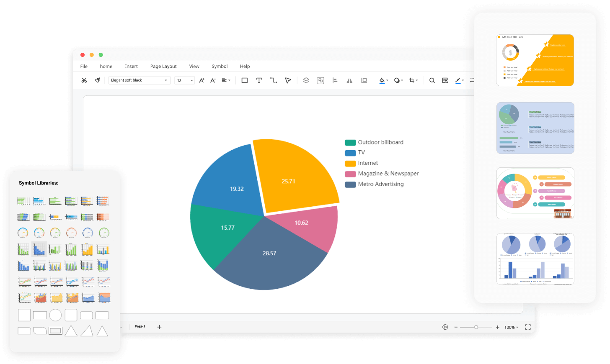The height and width of the screenshot is (364, 610).
Task: Pick the double-bordered rectangle shape
Action: pyautogui.click(x=55, y=331)
